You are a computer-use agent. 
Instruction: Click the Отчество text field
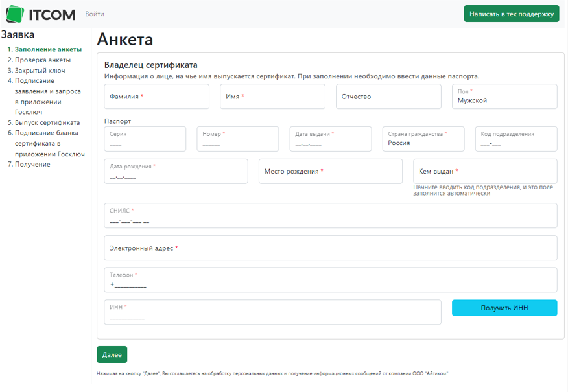[388, 97]
